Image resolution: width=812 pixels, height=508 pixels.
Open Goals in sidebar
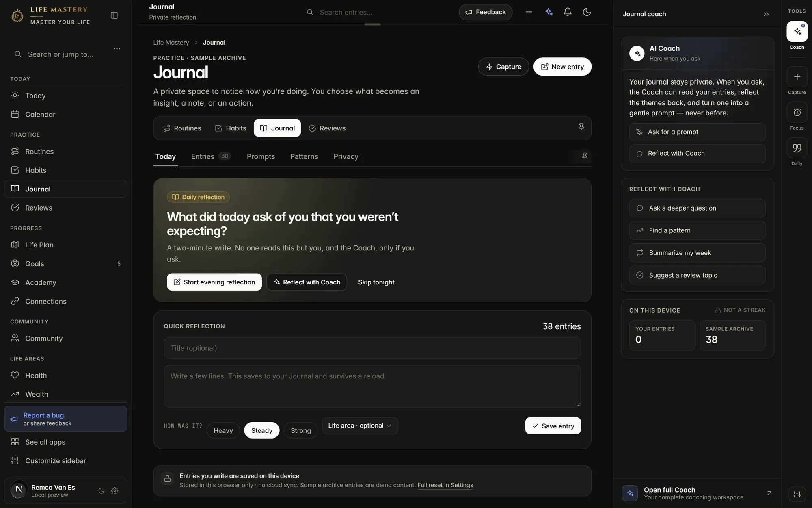(66, 263)
